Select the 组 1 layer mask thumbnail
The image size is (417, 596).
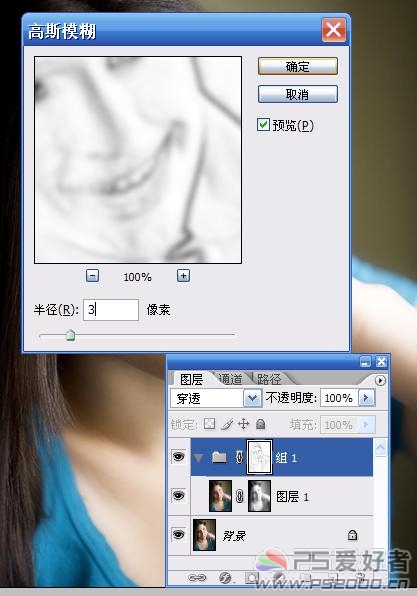tap(259, 457)
